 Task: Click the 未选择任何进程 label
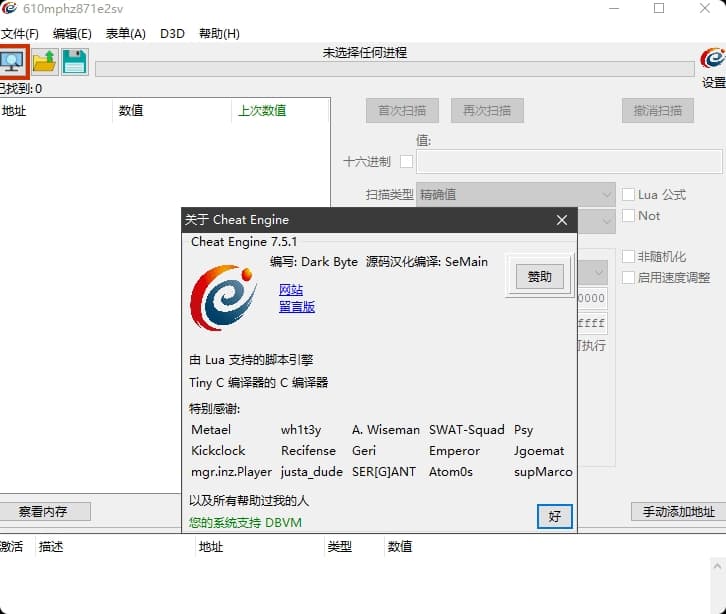365,53
